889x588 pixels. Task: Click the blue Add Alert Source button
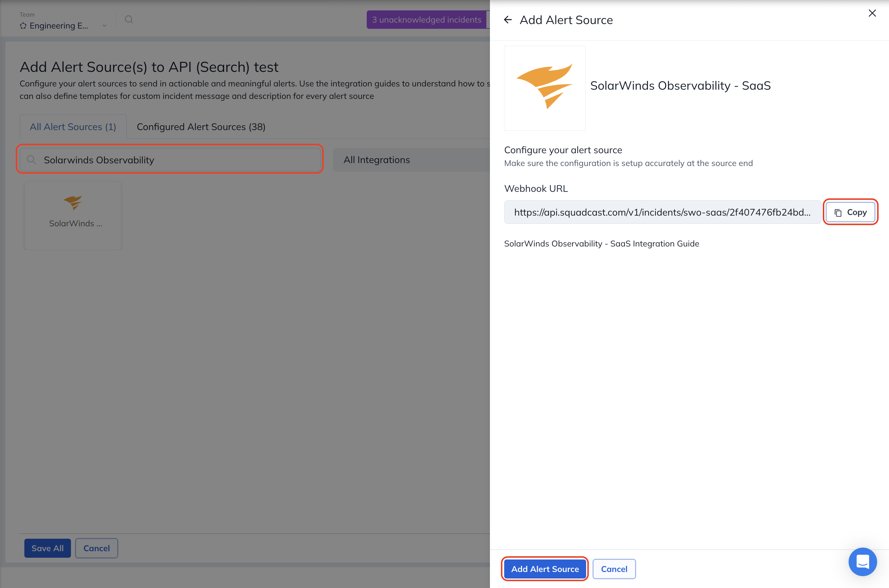[545, 569]
